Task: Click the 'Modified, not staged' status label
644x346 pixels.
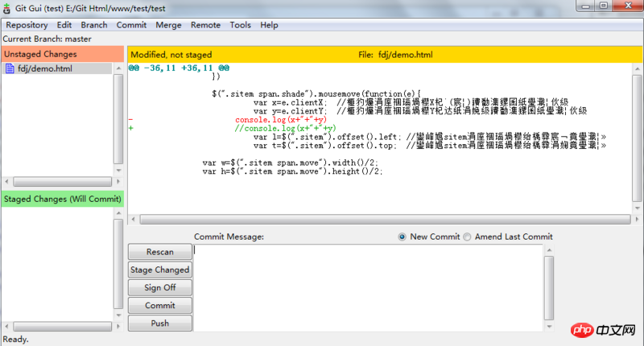Action: [x=171, y=55]
